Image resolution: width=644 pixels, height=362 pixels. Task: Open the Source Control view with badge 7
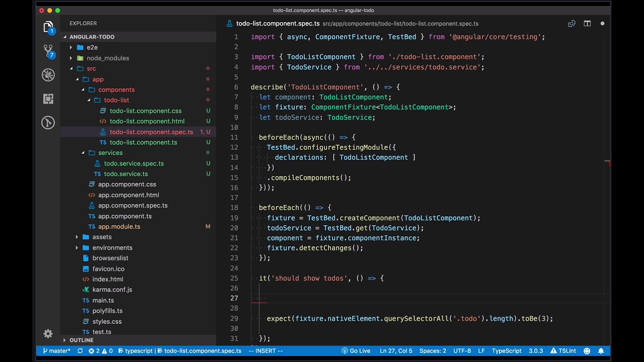48,51
